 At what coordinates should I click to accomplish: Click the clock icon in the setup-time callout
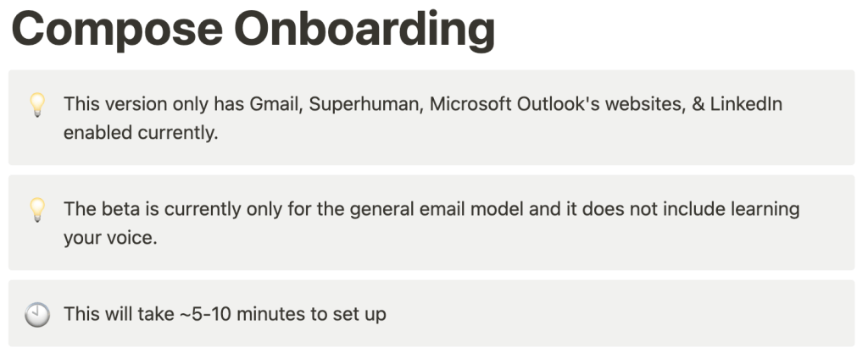pyautogui.click(x=36, y=314)
